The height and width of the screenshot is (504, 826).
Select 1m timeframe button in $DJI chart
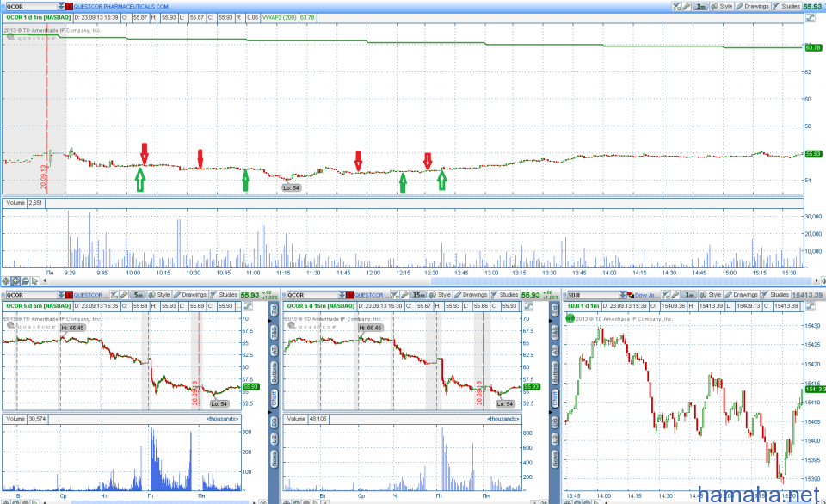[x=689, y=295]
